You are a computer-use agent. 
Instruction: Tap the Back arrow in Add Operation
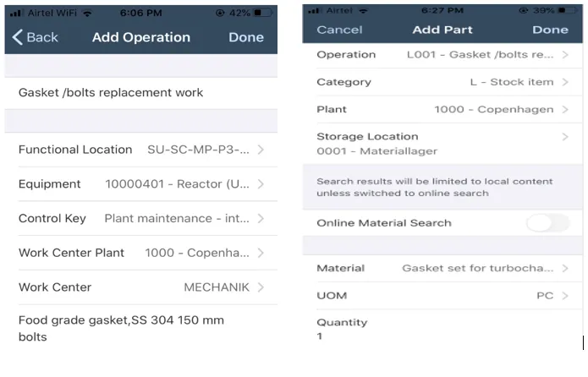pyautogui.click(x=34, y=37)
